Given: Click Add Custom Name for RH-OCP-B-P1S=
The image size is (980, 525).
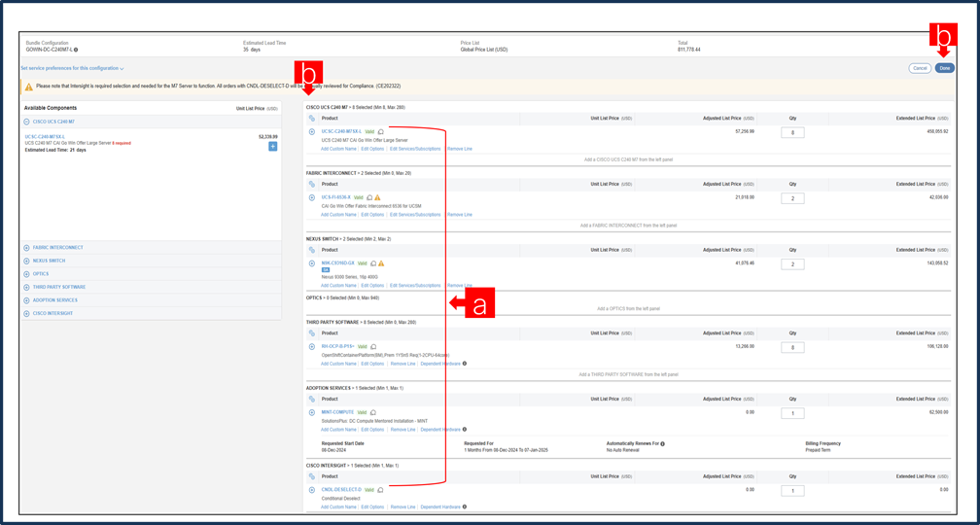Looking at the screenshot, I should click(338, 364).
